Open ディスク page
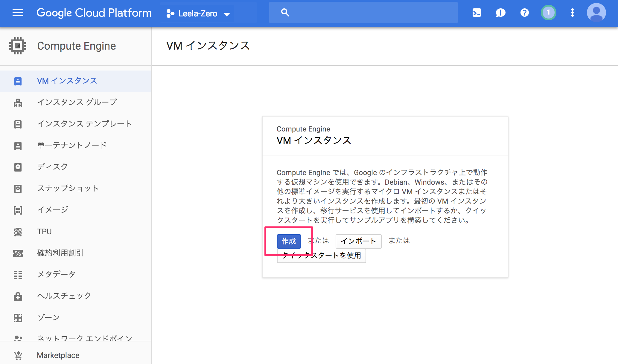The image size is (618, 364). (x=76, y=167)
